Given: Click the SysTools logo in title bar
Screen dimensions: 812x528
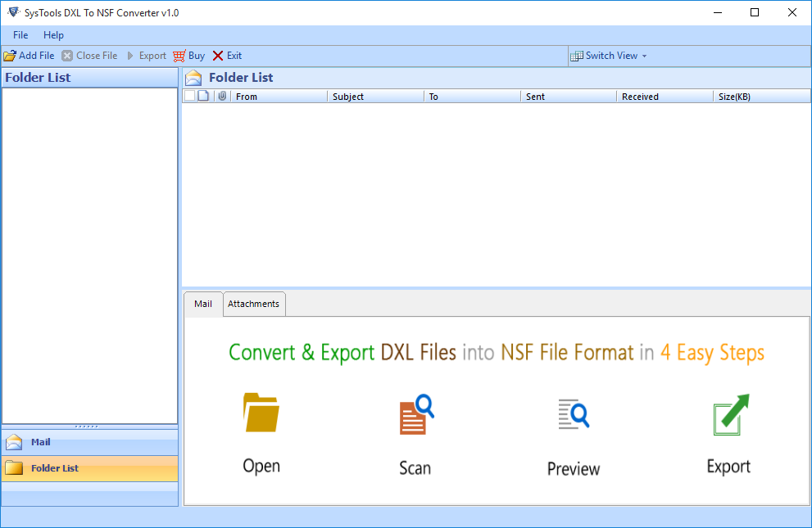Looking at the screenshot, I should (x=13, y=12).
